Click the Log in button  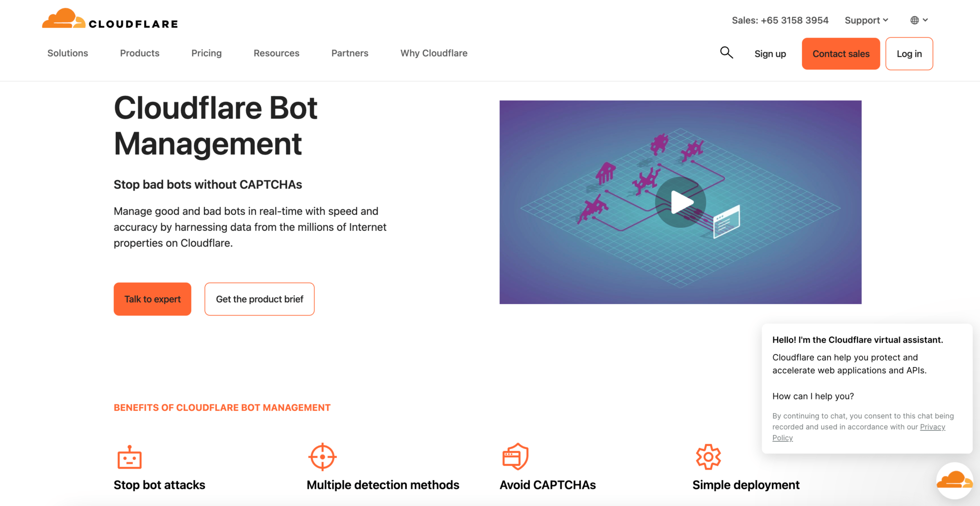[x=909, y=54]
